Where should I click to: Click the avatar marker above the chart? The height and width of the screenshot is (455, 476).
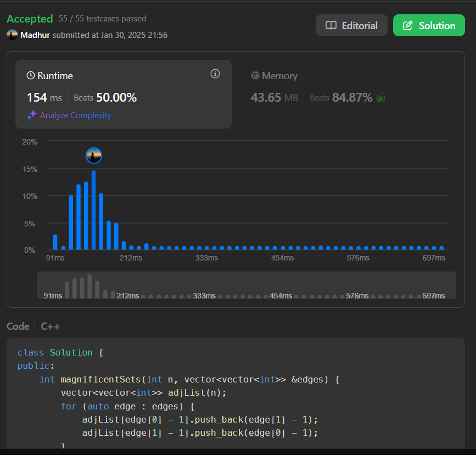94,156
